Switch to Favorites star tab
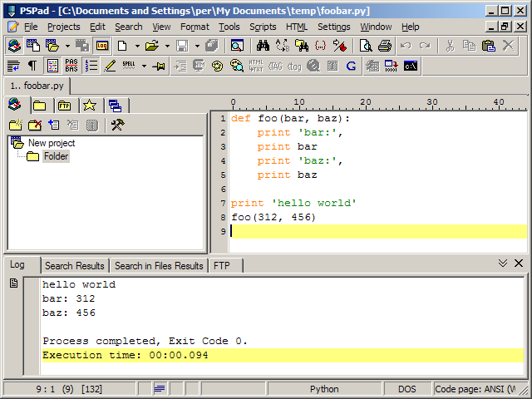The height and width of the screenshot is (399, 532). pyautogui.click(x=90, y=106)
